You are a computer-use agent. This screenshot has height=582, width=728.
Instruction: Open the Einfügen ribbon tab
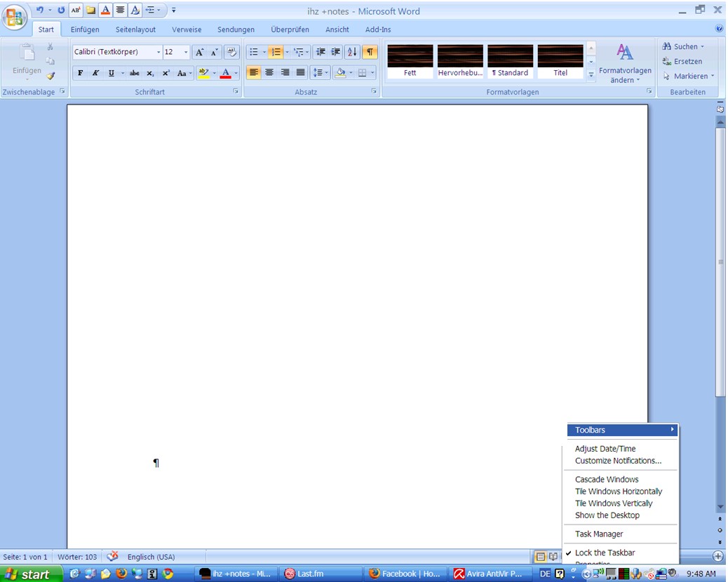[x=85, y=29]
